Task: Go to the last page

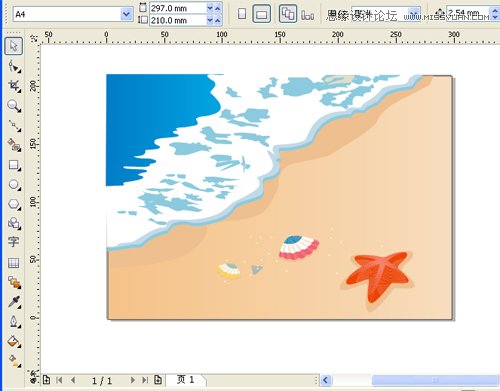Action: click(145, 380)
